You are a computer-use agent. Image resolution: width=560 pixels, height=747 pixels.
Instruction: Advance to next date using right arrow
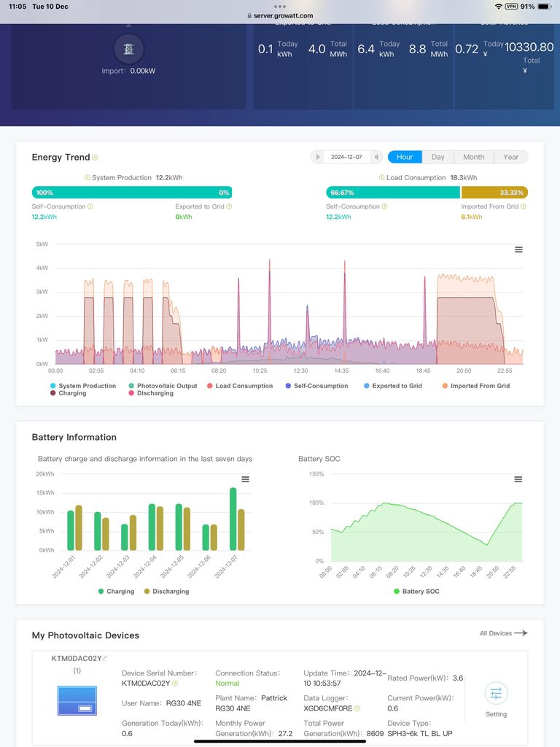(376, 157)
